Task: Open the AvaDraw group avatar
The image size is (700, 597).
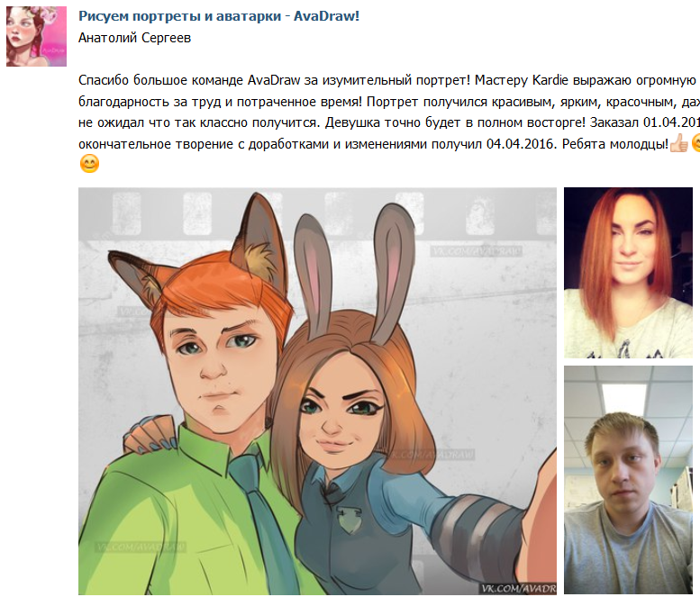Action: pyautogui.click(x=36, y=37)
